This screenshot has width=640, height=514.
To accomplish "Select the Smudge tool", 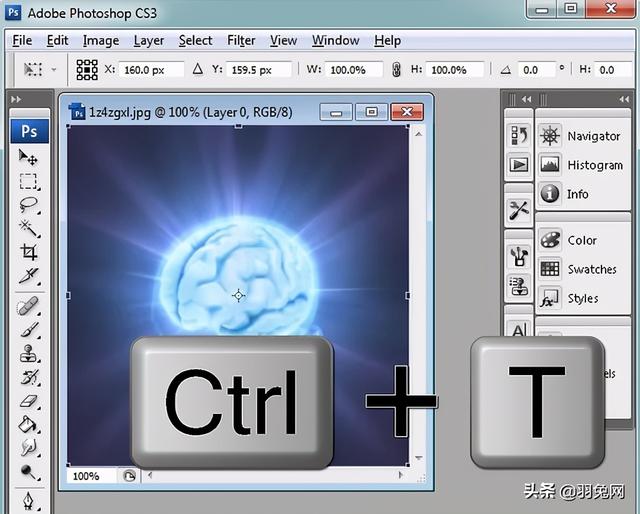I will pos(29,448).
